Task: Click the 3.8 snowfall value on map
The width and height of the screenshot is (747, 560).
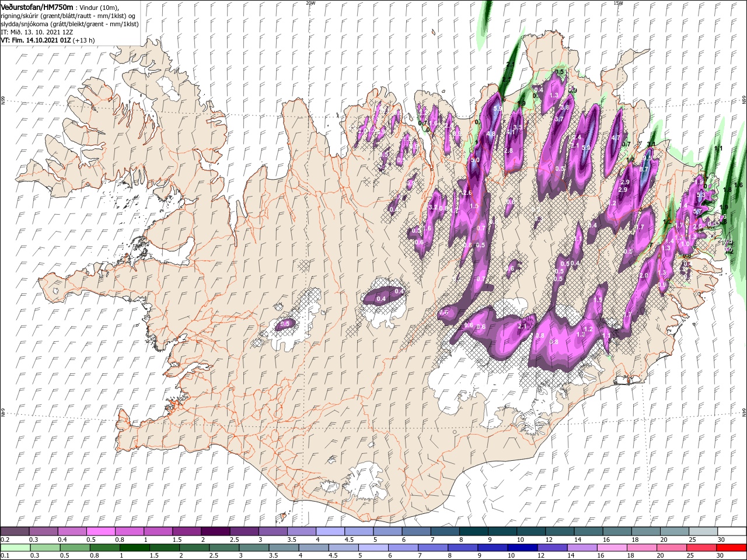Action: pos(565,107)
